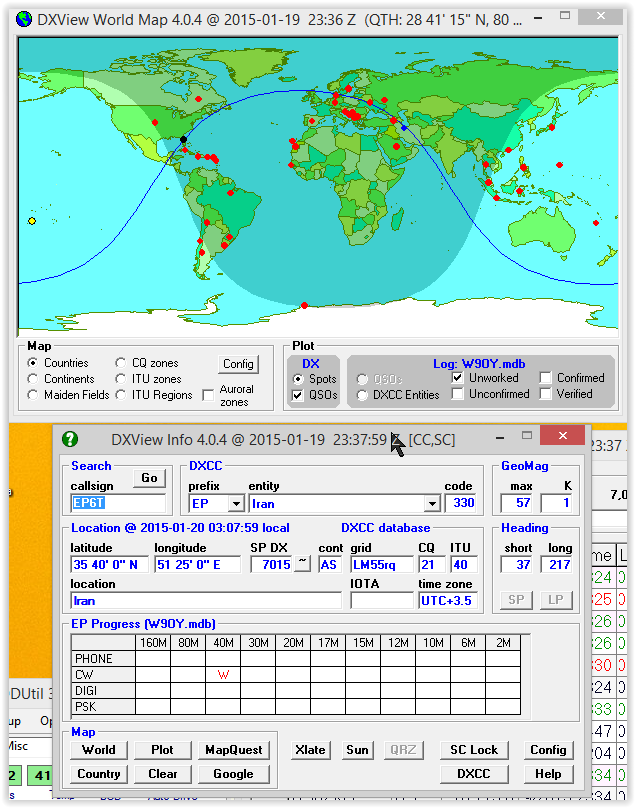This screenshot has width=635, height=808.
Task: Click the tilde button next to SP DX
Action: pos(303,564)
